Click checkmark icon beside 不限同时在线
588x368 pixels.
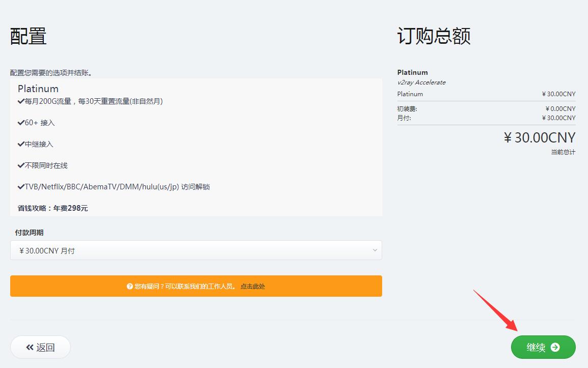[21, 165]
